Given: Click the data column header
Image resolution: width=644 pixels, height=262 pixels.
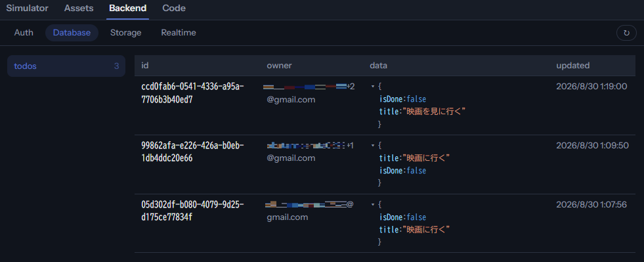Looking at the screenshot, I should (x=378, y=66).
